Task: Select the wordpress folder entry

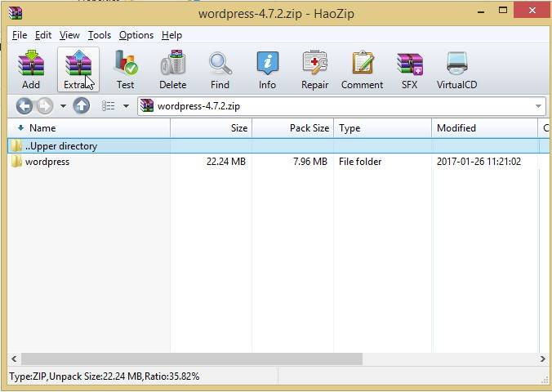Action: [x=47, y=162]
